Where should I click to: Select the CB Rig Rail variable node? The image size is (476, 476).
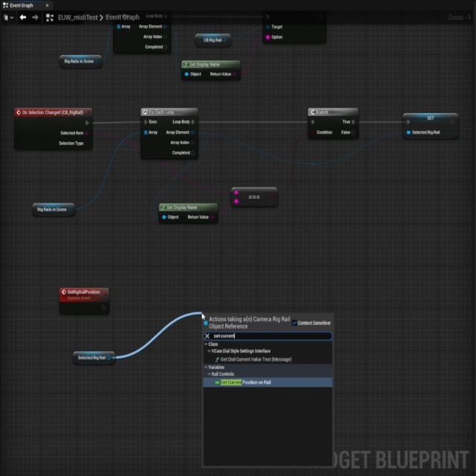click(213, 40)
